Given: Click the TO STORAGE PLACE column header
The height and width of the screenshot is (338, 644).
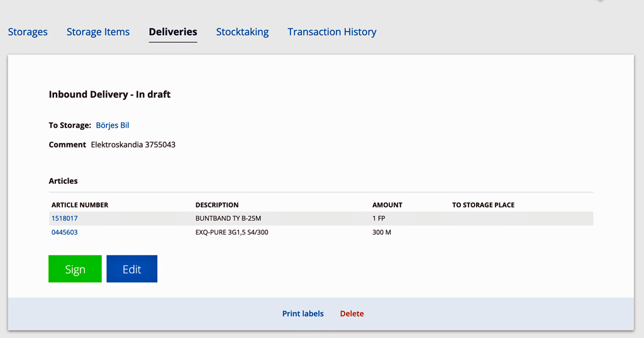Looking at the screenshot, I should tap(484, 205).
